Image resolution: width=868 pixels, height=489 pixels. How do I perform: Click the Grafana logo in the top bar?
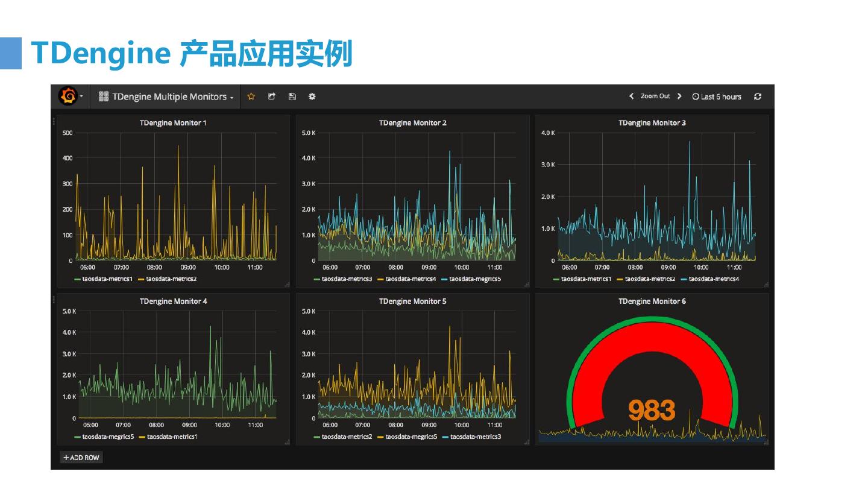click(x=68, y=96)
